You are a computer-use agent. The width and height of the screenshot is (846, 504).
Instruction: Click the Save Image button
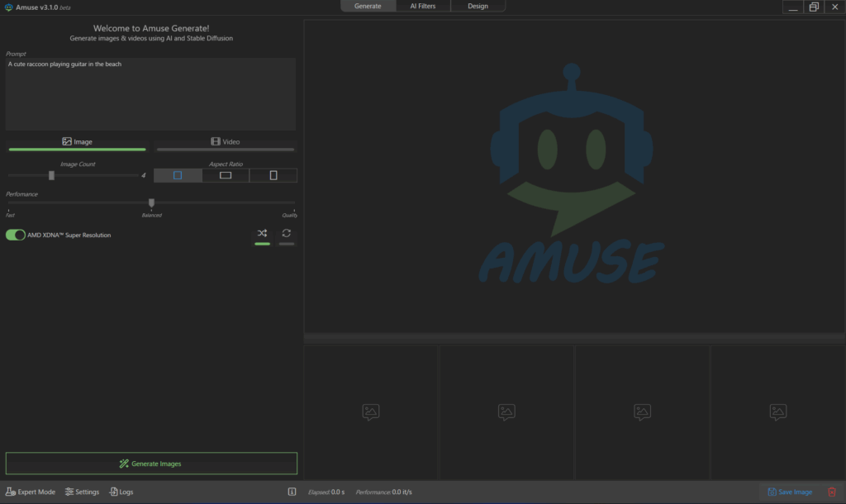(790, 492)
